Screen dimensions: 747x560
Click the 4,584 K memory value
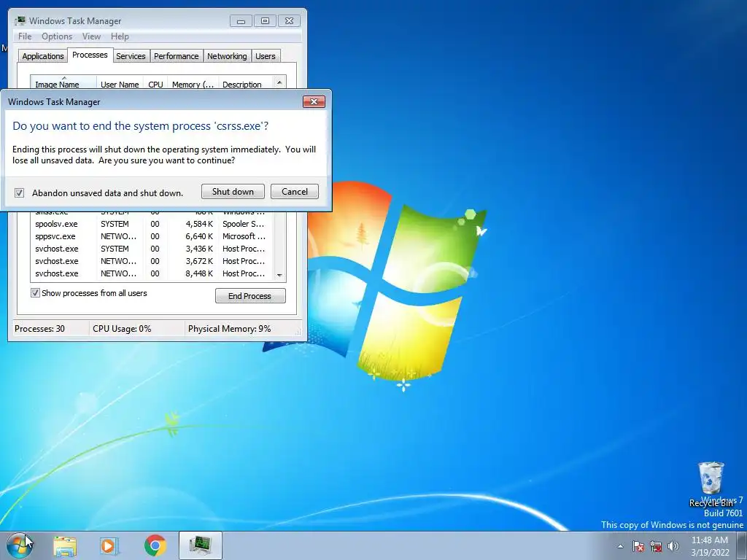point(199,224)
